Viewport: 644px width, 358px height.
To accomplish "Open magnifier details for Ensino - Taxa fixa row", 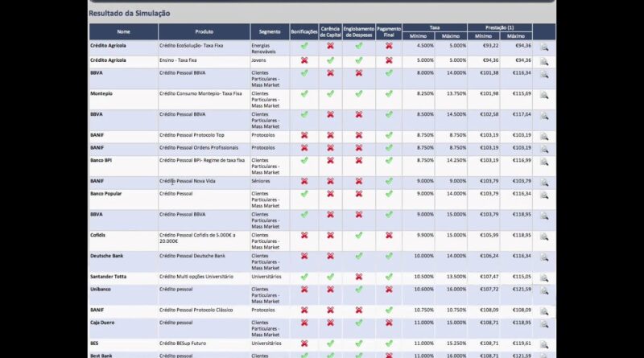I will 544,62.
